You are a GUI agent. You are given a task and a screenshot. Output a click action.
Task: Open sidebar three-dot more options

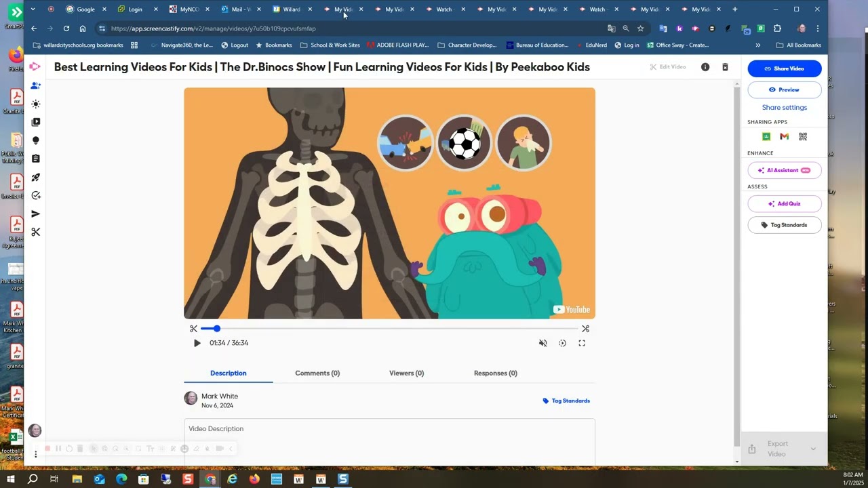click(x=35, y=454)
